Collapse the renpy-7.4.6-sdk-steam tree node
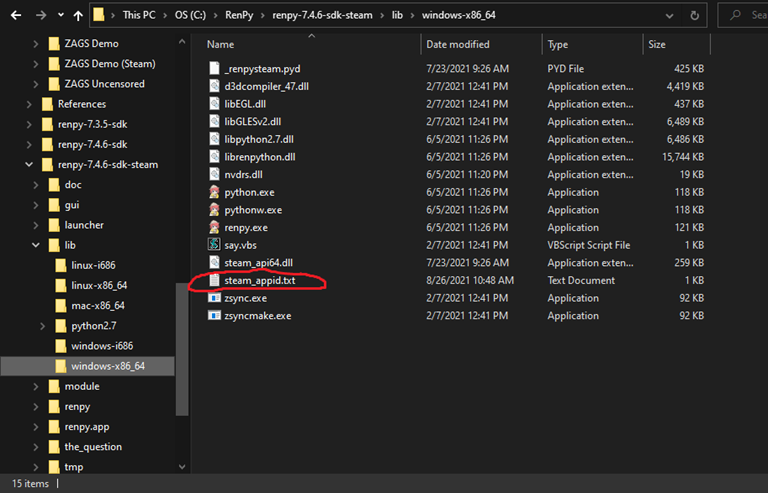 coord(29,164)
